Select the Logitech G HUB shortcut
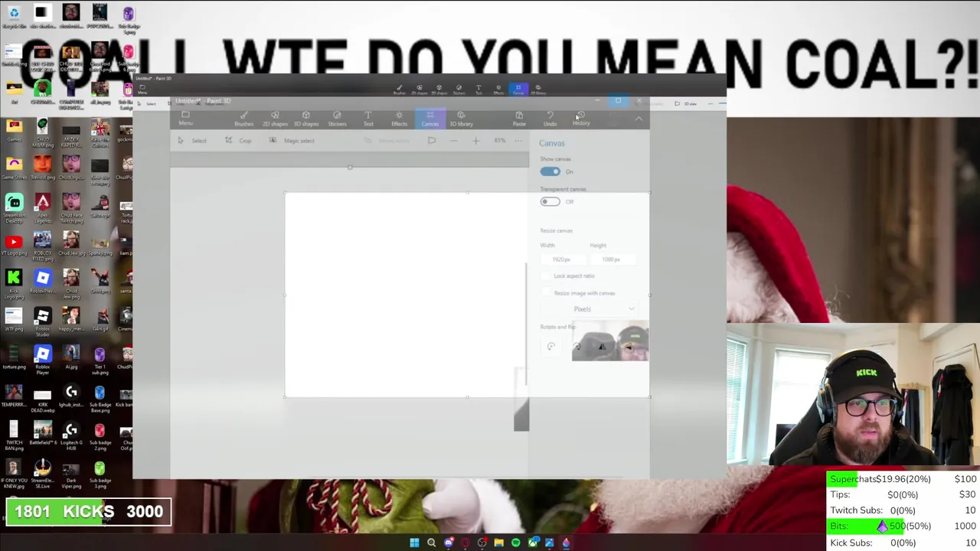 coord(70,434)
